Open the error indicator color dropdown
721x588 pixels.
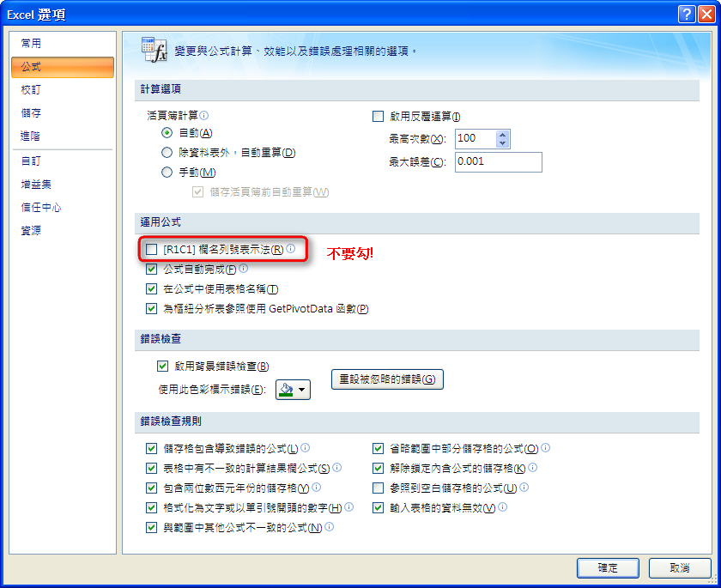293,390
